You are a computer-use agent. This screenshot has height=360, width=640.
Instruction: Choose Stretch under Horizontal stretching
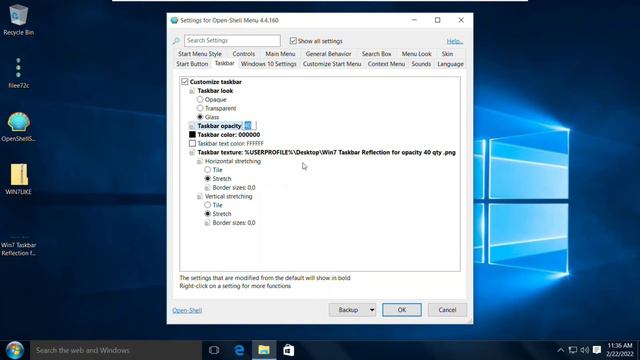tap(208, 179)
